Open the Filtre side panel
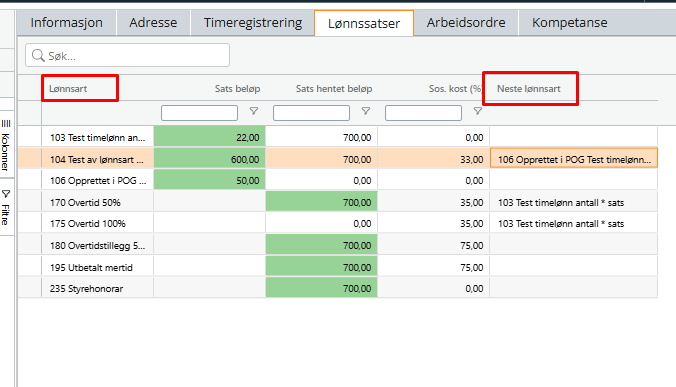Viewport: 676px width, 387px height. tap(6, 207)
